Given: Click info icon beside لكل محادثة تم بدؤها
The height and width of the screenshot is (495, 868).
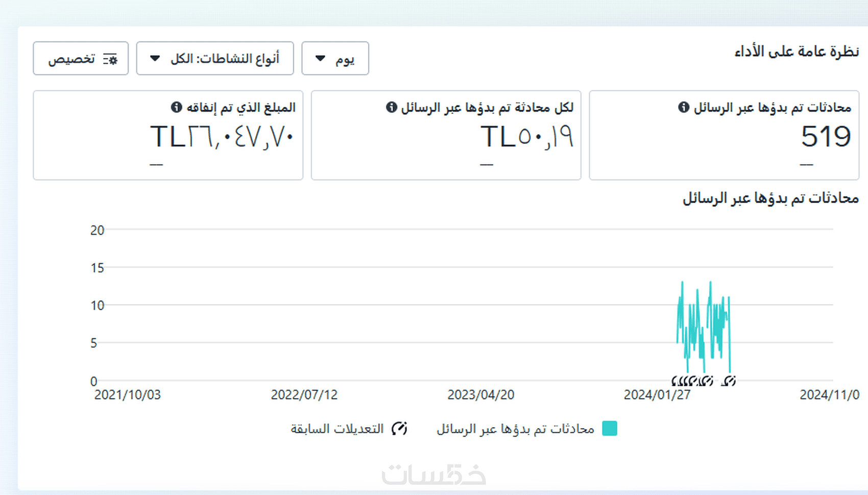Looking at the screenshot, I should (392, 107).
